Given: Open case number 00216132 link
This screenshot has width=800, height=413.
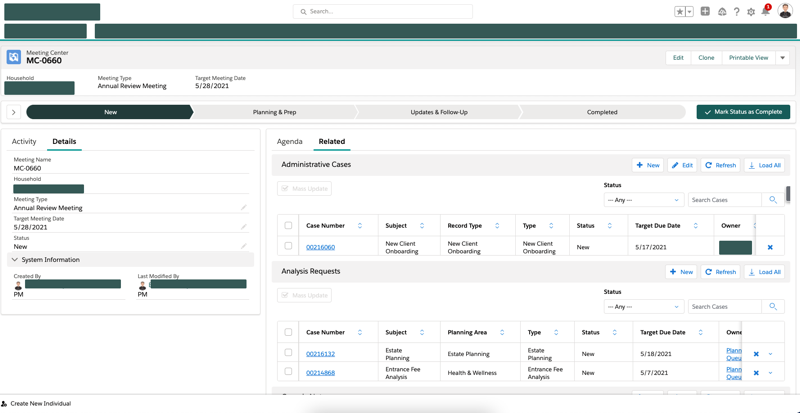Looking at the screenshot, I should click(320, 354).
